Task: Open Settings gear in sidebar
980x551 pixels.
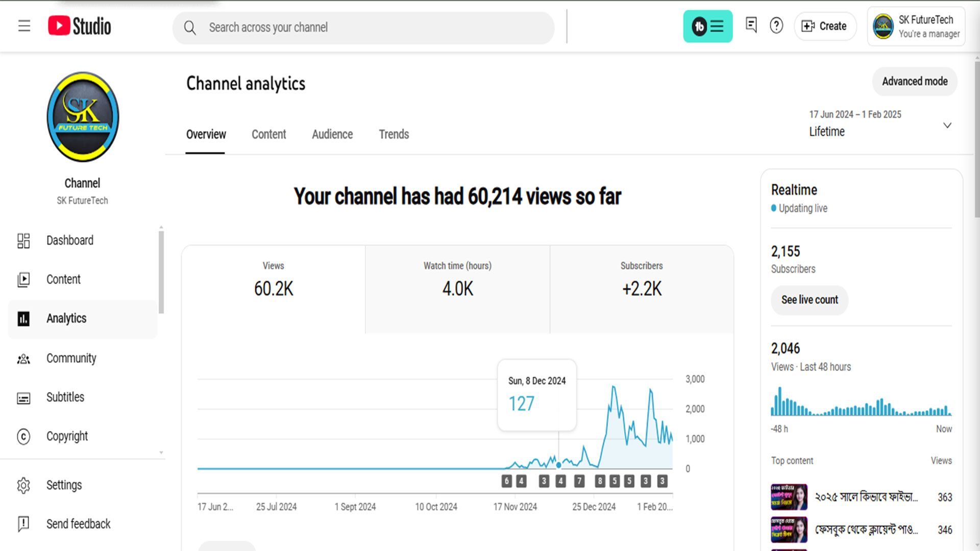Action: (64, 485)
